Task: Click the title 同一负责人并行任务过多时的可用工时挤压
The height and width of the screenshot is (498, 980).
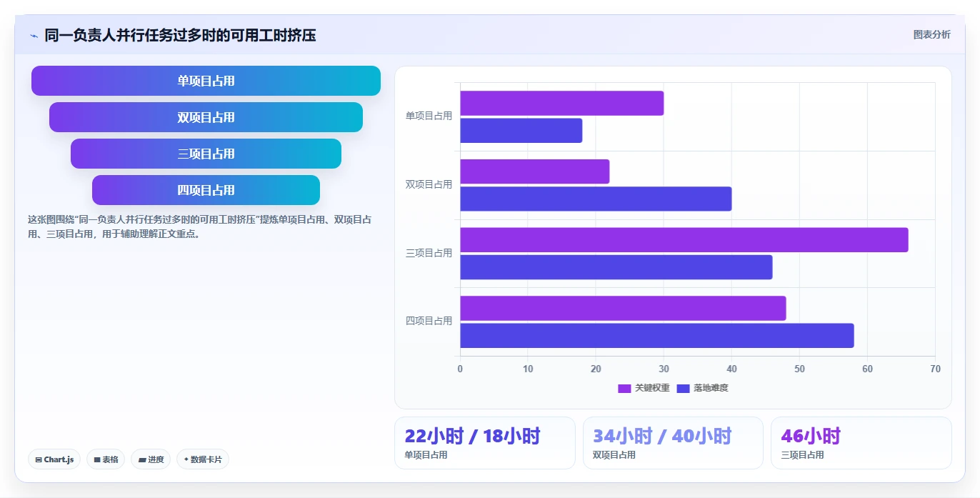Action: click(x=180, y=35)
